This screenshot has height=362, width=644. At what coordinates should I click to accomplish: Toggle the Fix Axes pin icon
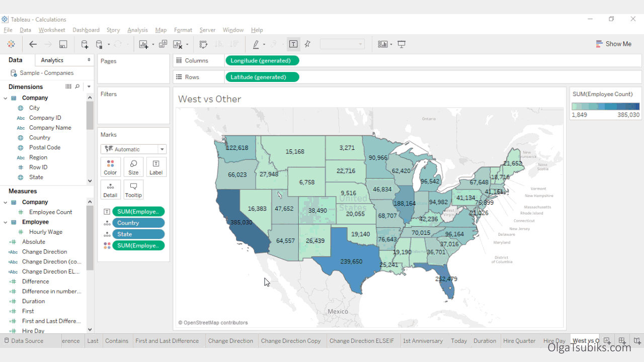(x=307, y=44)
